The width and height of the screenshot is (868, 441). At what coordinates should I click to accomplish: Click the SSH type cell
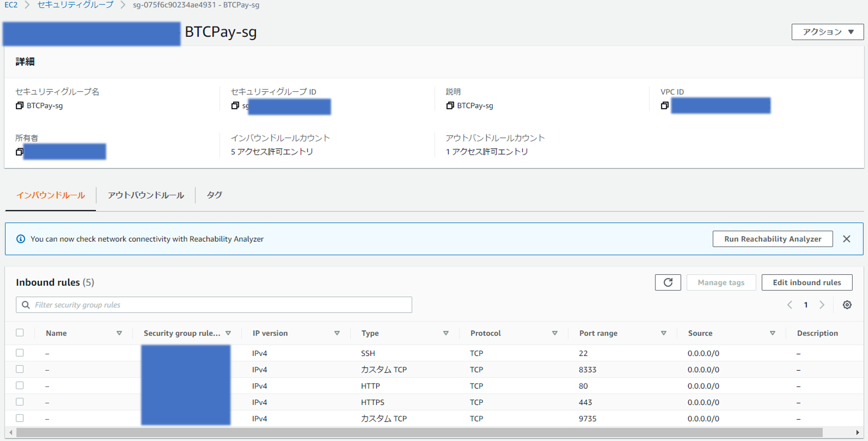pyautogui.click(x=368, y=353)
